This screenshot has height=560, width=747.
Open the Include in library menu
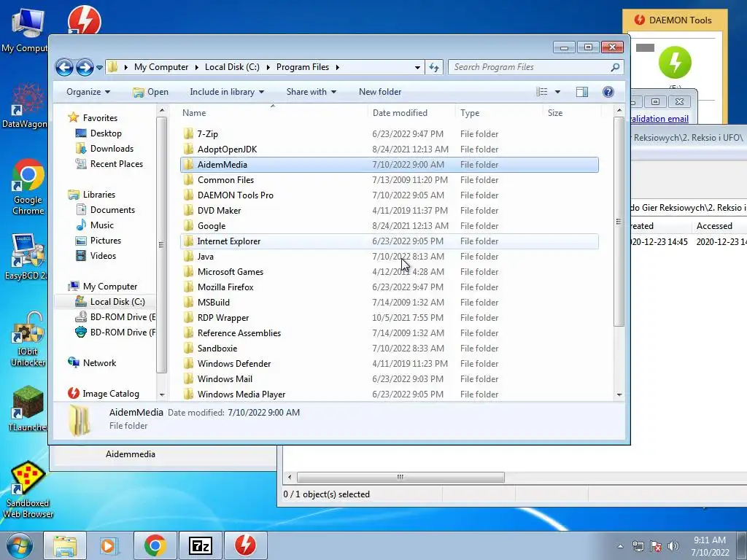pyautogui.click(x=227, y=92)
